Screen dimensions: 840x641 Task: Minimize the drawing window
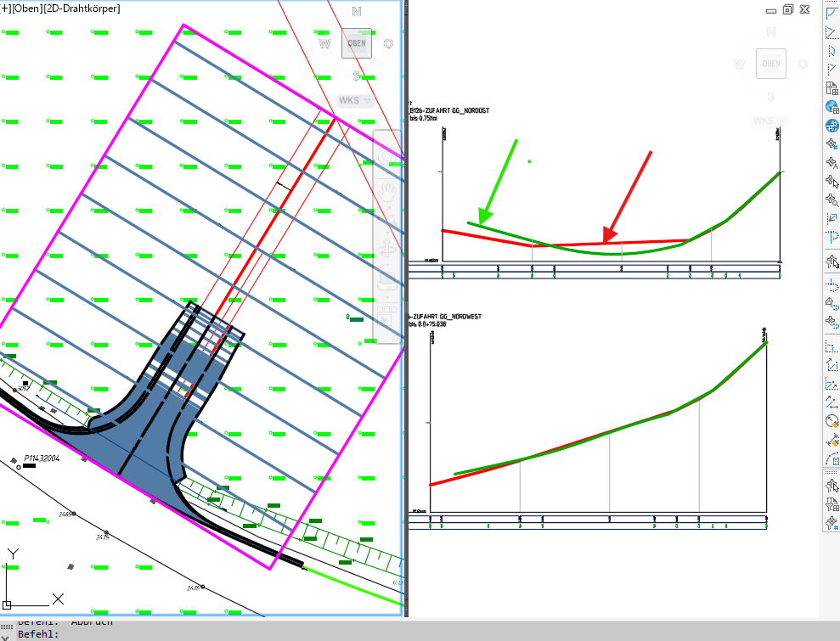pos(771,10)
